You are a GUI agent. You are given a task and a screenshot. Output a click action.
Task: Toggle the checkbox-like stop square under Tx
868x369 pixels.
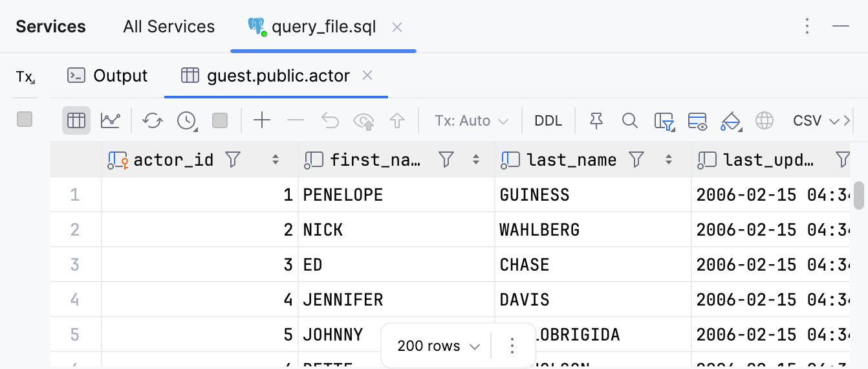tap(25, 119)
